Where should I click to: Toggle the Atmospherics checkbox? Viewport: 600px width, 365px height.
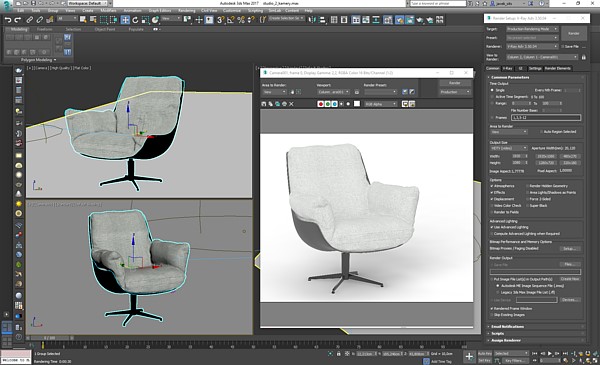pos(492,186)
